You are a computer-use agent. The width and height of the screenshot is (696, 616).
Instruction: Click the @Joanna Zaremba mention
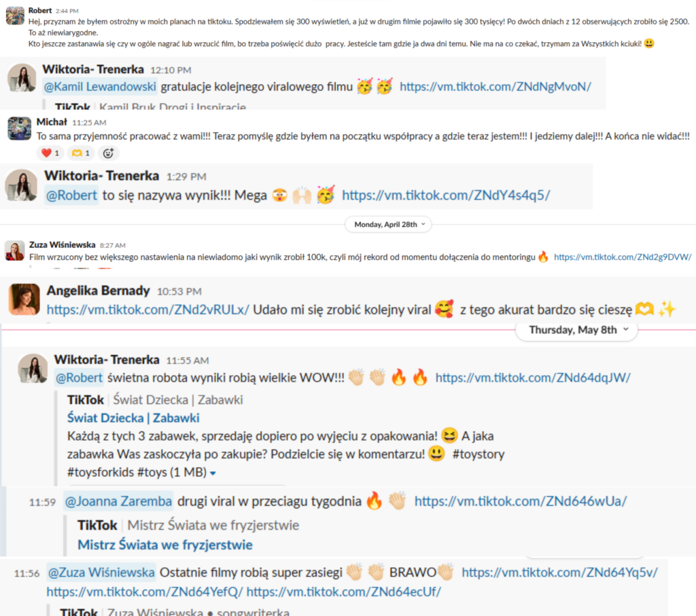(118, 501)
